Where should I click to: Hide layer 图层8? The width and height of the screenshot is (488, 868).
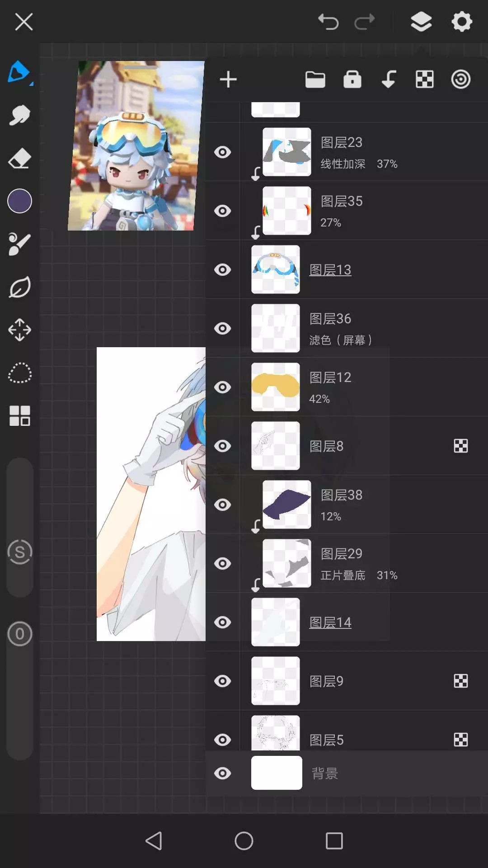point(222,446)
